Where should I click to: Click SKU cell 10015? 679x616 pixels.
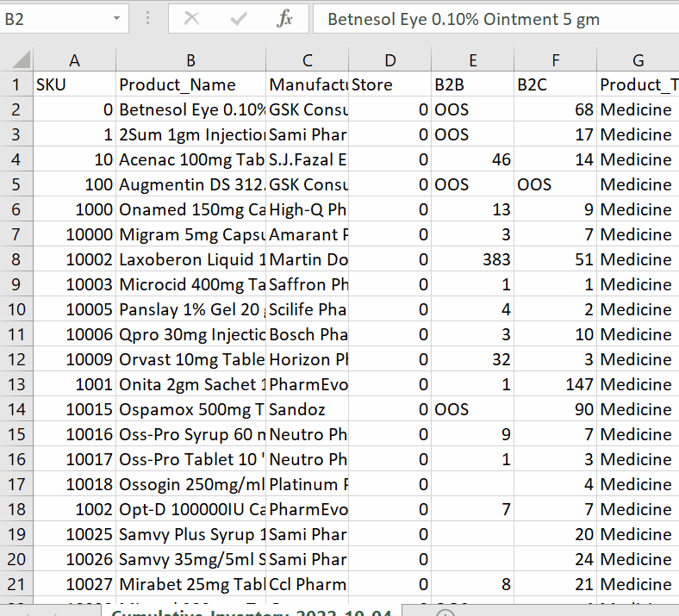click(74, 409)
